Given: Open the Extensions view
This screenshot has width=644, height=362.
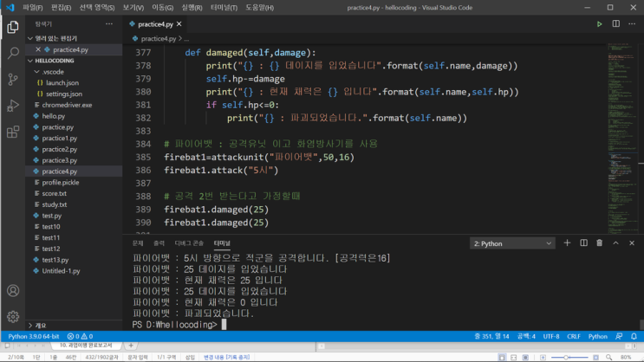Looking at the screenshot, I should pyautogui.click(x=13, y=133).
